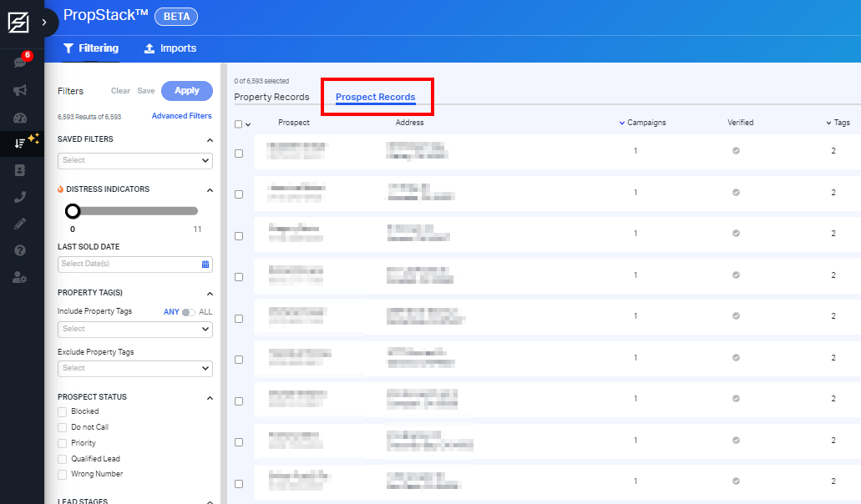Collapse the Prospect Status section
The height and width of the screenshot is (504, 861).
click(x=210, y=398)
